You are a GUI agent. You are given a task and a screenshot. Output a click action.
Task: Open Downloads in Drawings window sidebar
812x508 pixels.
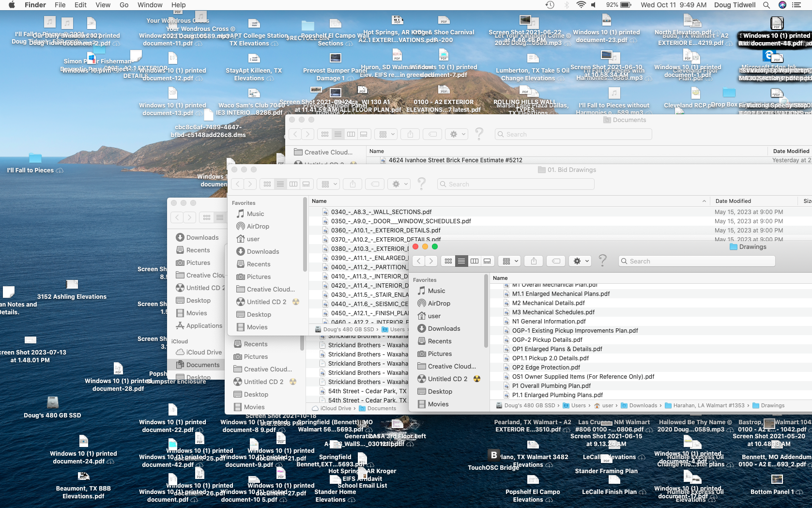pyautogui.click(x=444, y=328)
